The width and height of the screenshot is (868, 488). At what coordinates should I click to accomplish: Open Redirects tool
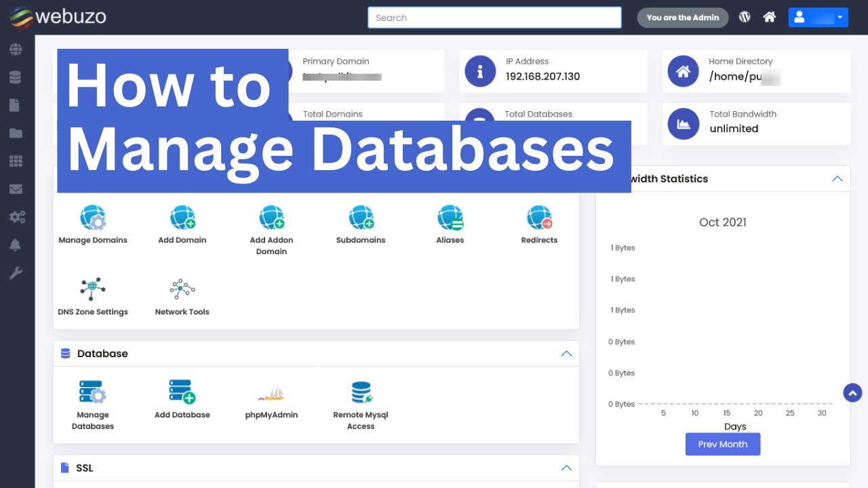point(539,218)
